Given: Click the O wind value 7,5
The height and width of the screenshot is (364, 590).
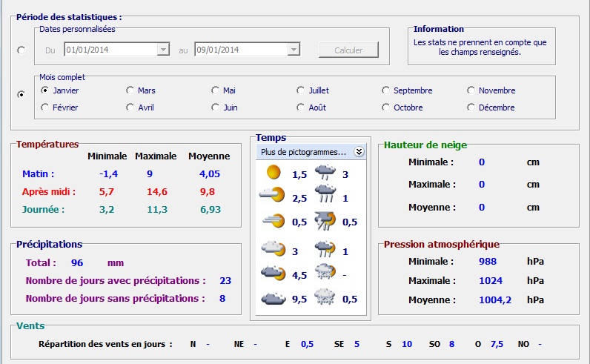Looking at the screenshot, I should click(x=497, y=344).
